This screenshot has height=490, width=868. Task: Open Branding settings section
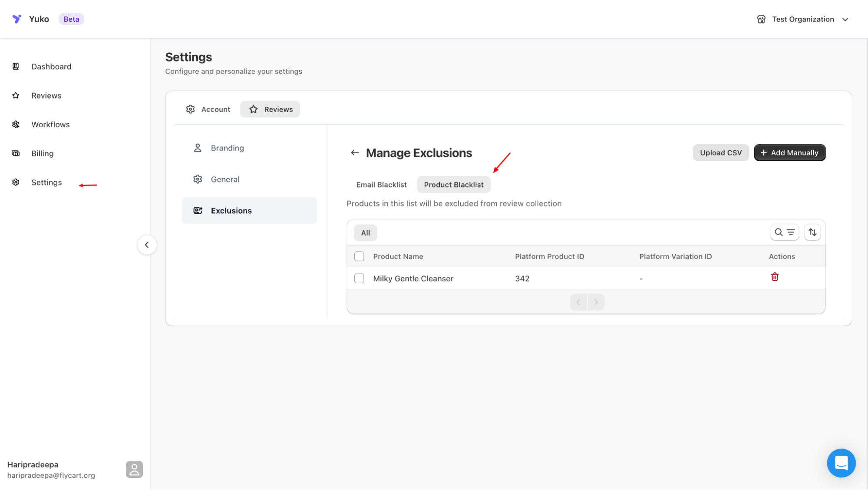227,148
